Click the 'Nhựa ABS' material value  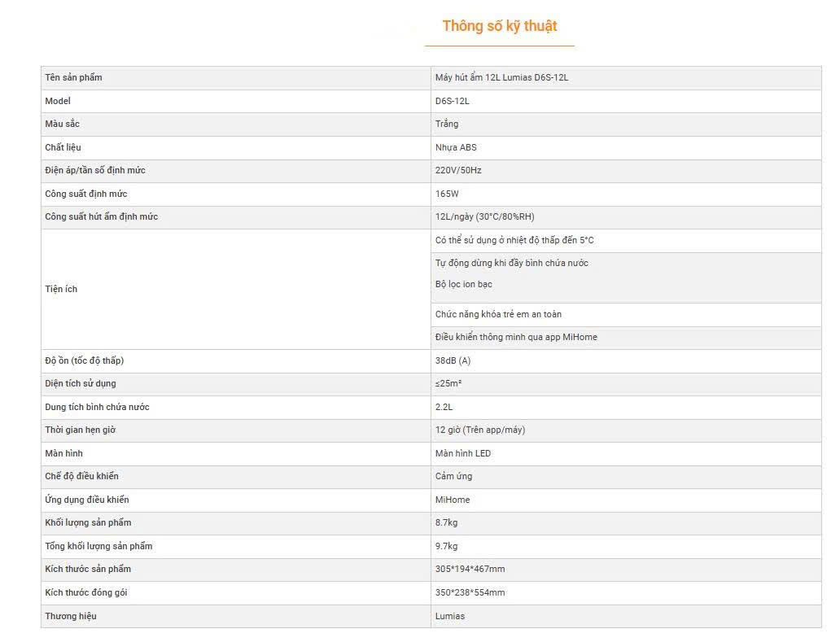click(456, 147)
